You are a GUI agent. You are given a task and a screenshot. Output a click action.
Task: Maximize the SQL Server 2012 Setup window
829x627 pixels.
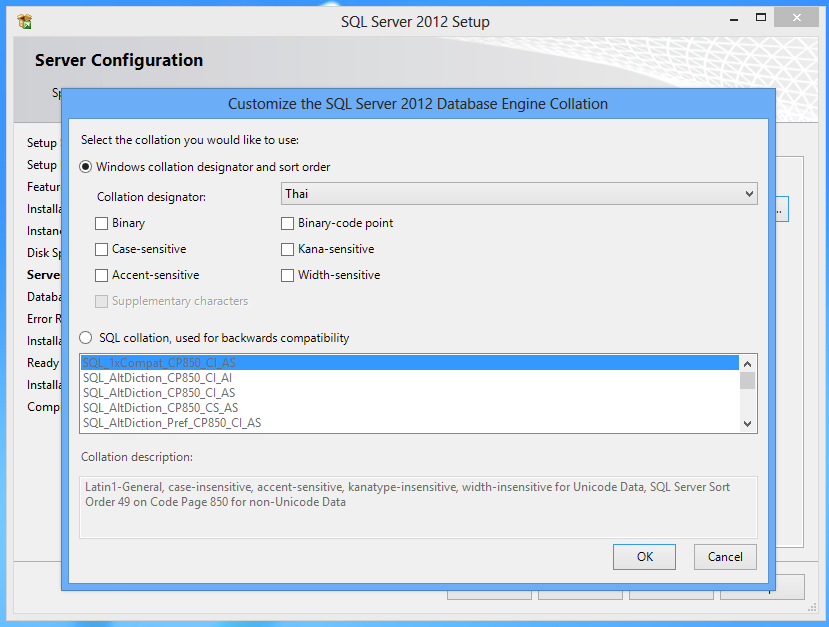coord(761,18)
